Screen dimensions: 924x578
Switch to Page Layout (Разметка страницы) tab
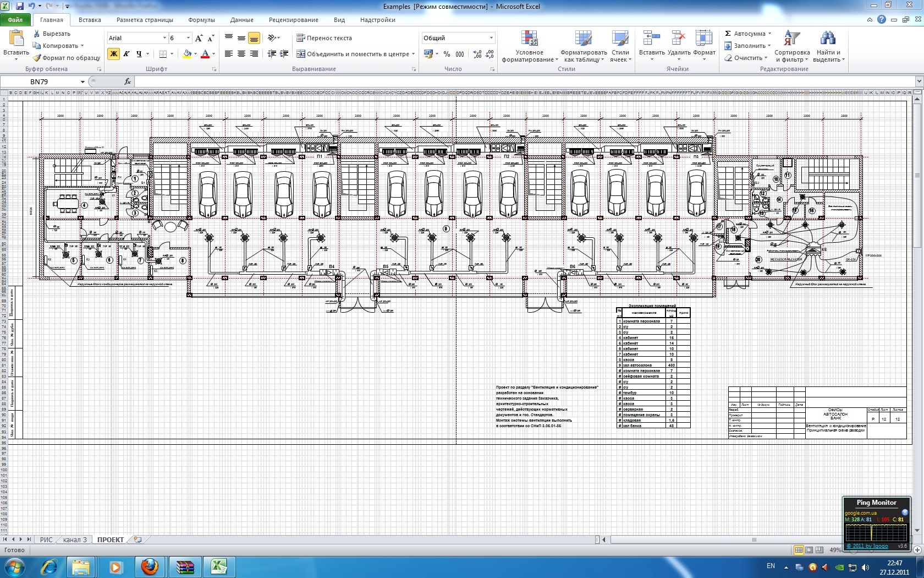click(x=145, y=20)
